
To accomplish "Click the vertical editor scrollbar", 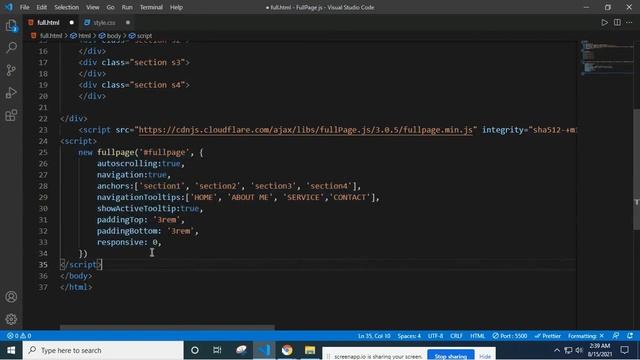I will pos(636,169).
